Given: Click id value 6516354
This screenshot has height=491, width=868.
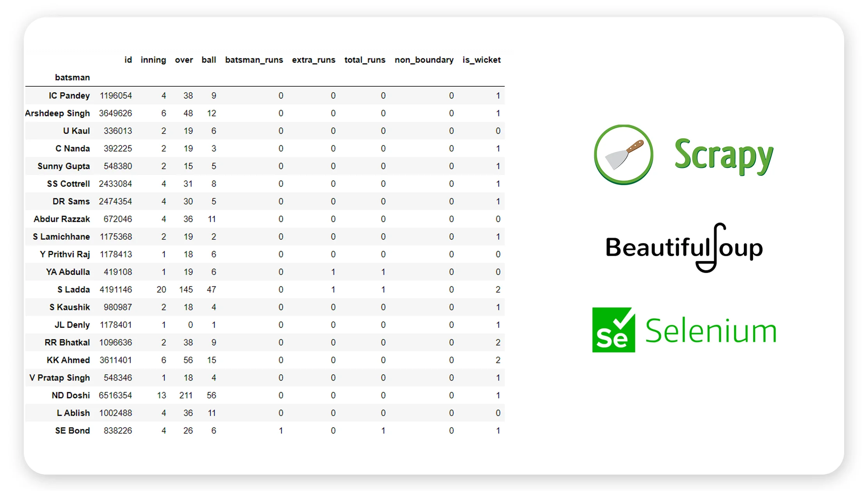Looking at the screenshot, I should [x=116, y=395].
